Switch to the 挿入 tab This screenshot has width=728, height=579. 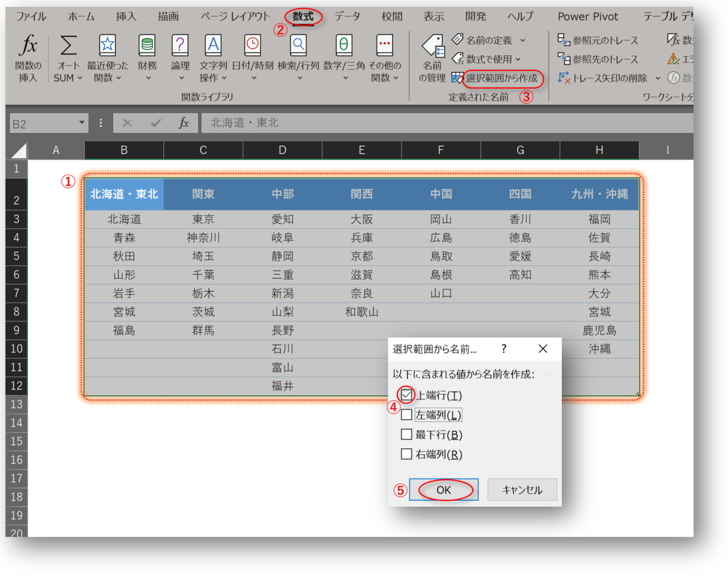[126, 16]
